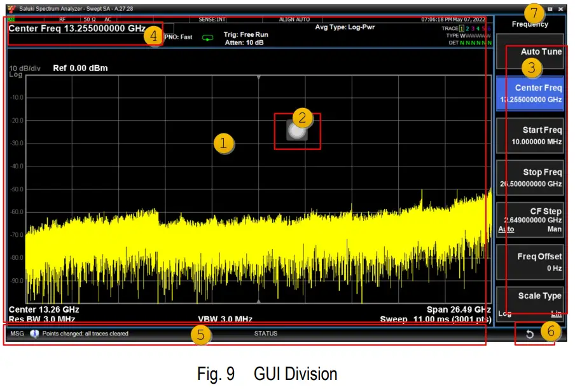Click the Atten: 10 dB label
The image size is (575, 392).
(244, 43)
